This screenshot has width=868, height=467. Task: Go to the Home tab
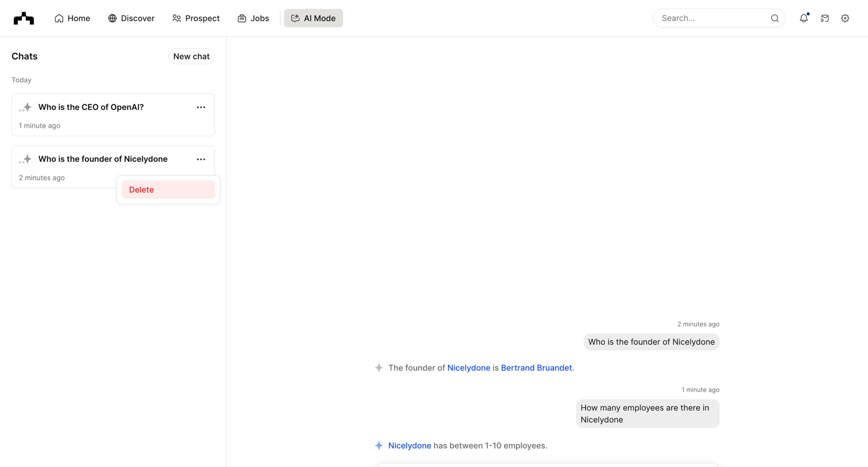[x=72, y=18]
